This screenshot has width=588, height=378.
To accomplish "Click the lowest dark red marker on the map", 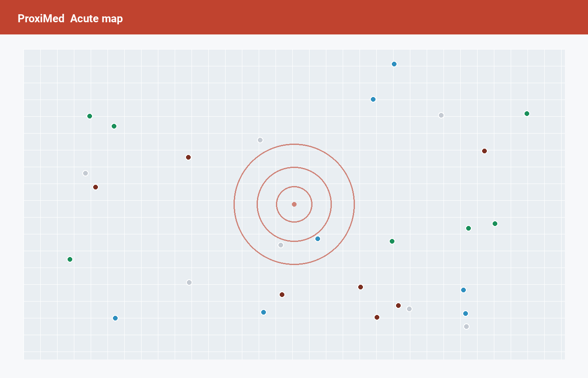I will 377,317.
